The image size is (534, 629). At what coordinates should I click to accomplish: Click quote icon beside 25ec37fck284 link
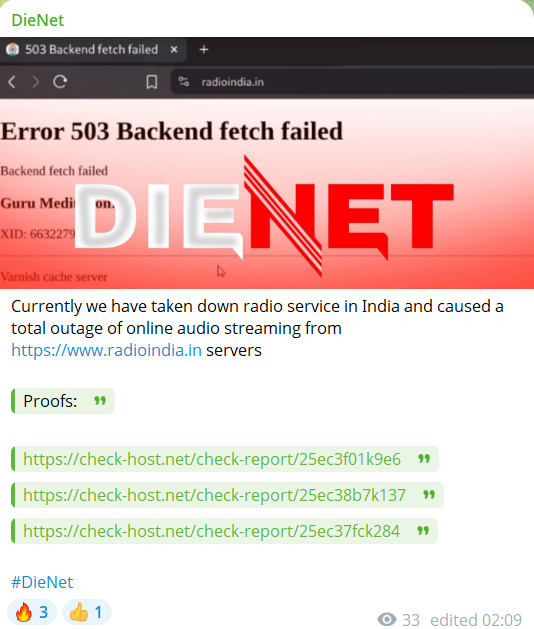(423, 531)
